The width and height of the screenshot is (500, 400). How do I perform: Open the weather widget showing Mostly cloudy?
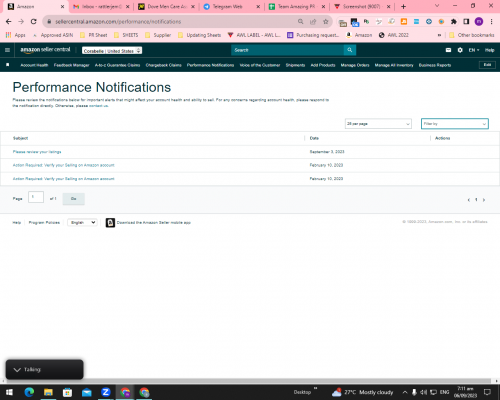point(362,392)
